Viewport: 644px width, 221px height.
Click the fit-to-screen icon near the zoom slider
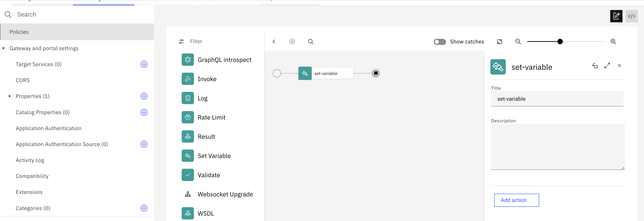(499, 42)
